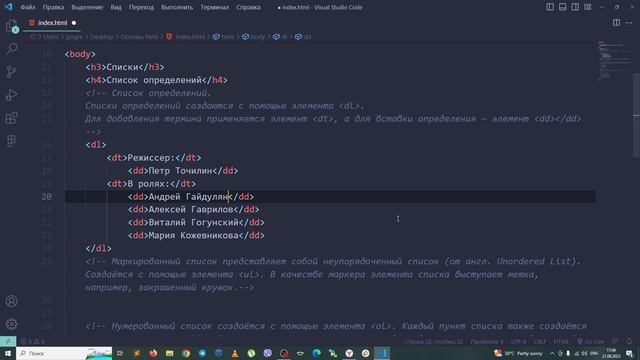Click the Виталий Гогунский code line
640x360 pixels.
196,222
